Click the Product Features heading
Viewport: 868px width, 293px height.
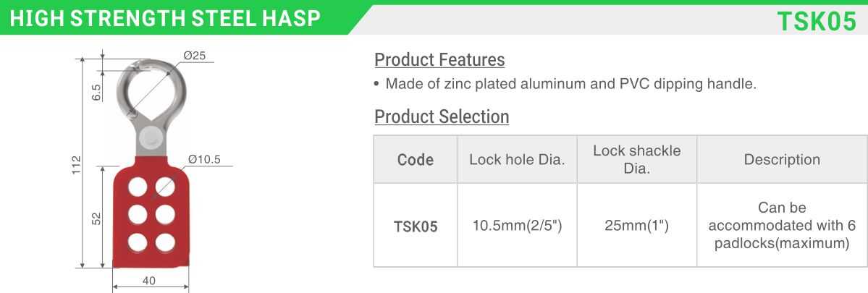439,60
